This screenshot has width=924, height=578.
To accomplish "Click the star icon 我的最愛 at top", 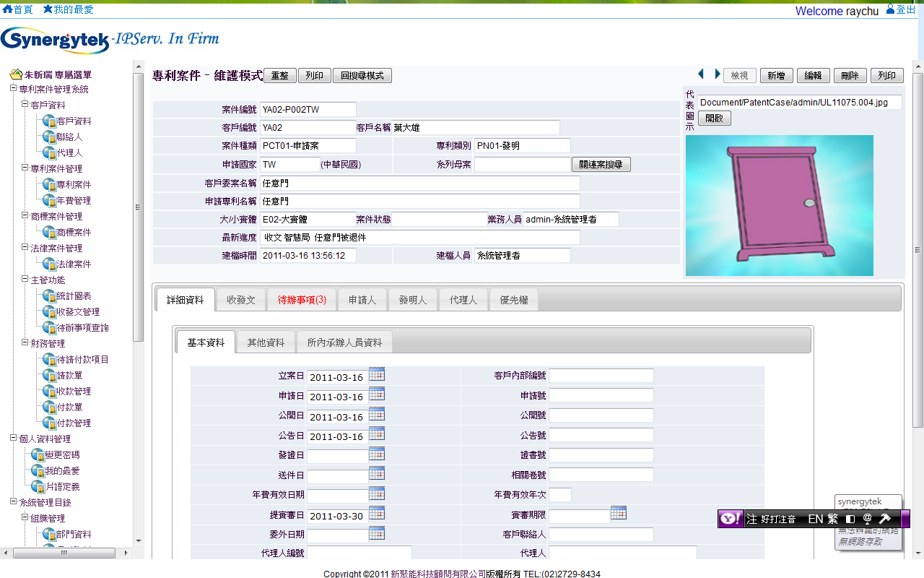I will pyautogui.click(x=48, y=9).
